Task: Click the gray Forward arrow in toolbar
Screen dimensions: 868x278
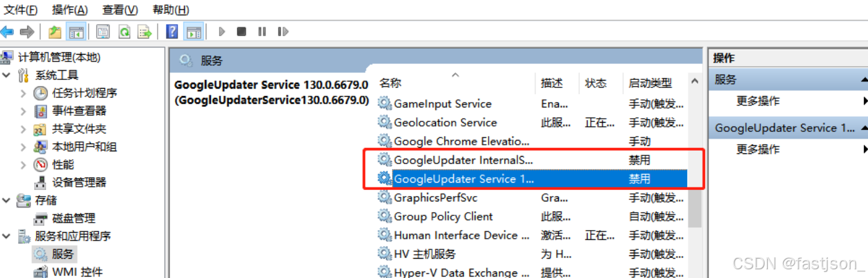Action: click(x=27, y=31)
